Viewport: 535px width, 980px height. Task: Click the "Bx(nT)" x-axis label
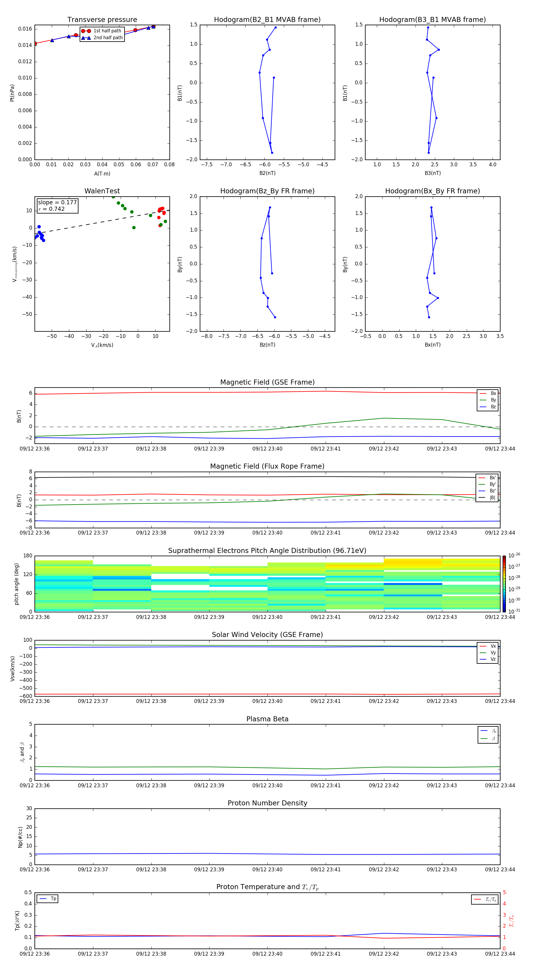click(x=432, y=345)
